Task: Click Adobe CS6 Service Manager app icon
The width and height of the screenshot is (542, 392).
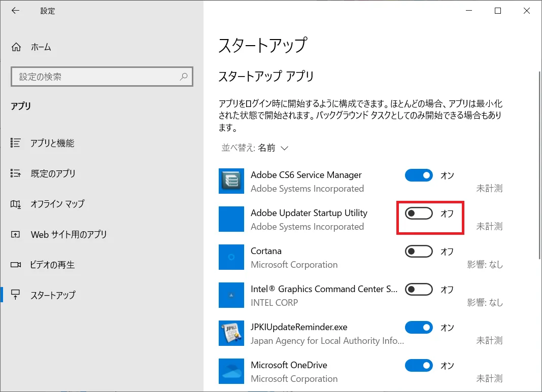Action: [x=231, y=181]
